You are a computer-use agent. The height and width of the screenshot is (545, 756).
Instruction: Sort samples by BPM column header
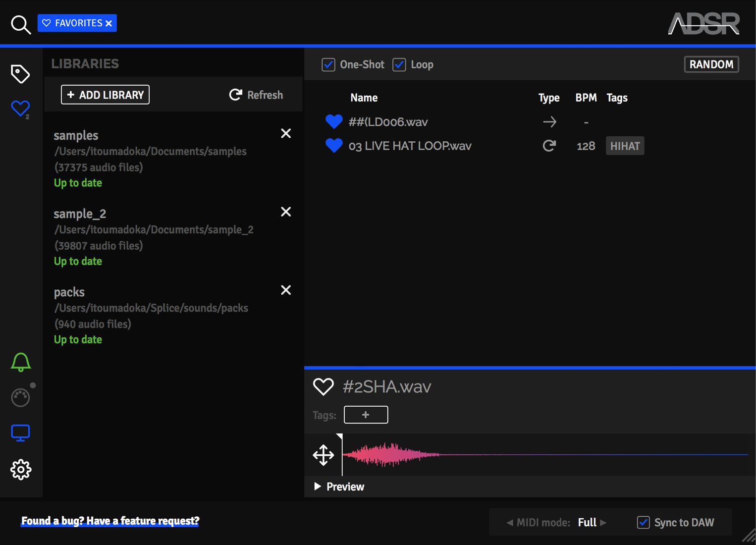pos(586,98)
